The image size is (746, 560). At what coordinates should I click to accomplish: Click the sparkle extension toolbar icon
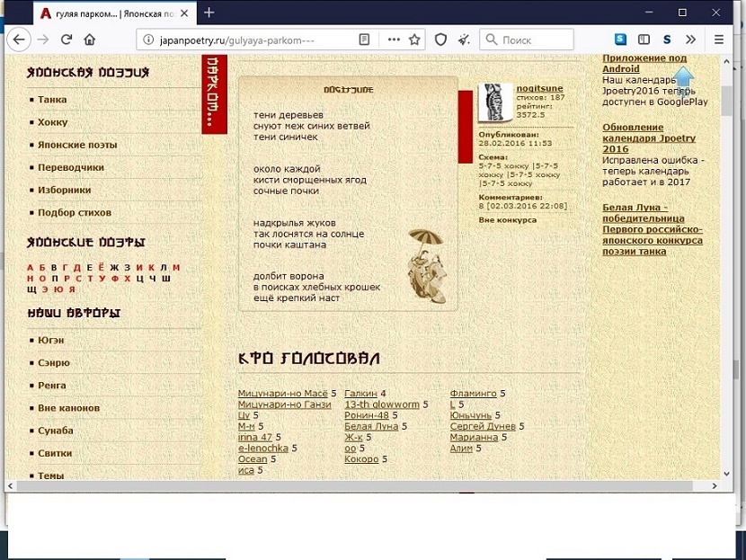coord(464,40)
